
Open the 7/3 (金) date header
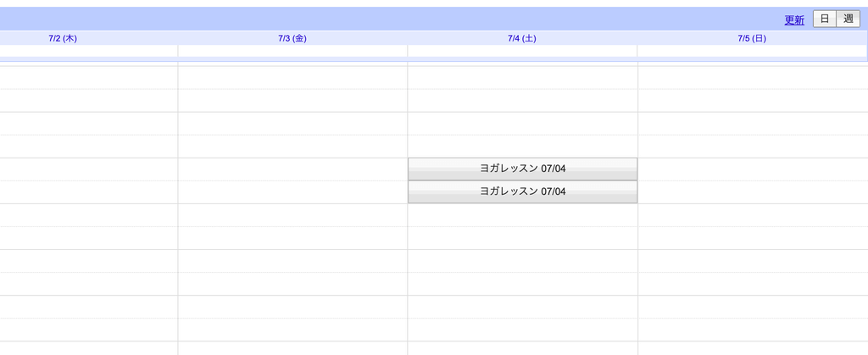tap(292, 38)
